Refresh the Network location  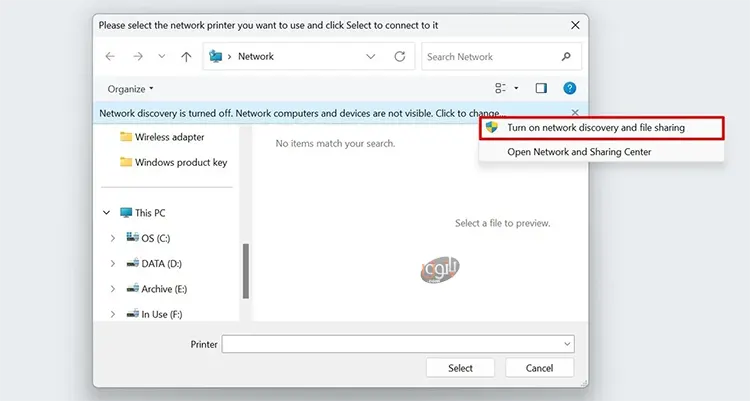click(x=400, y=56)
